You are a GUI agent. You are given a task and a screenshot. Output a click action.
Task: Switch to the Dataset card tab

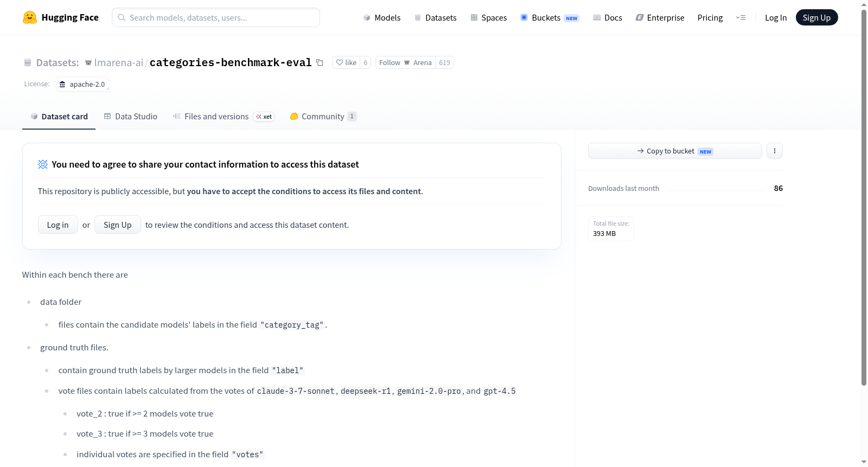coord(59,117)
